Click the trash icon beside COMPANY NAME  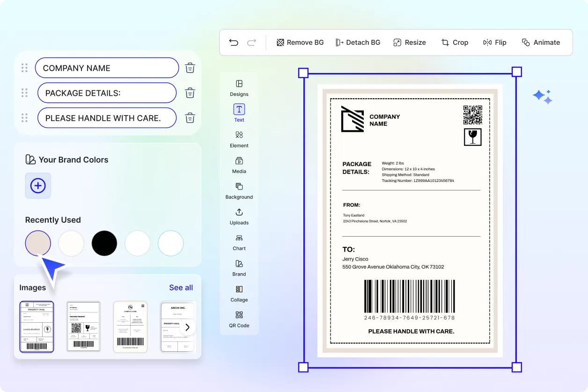[190, 67]
